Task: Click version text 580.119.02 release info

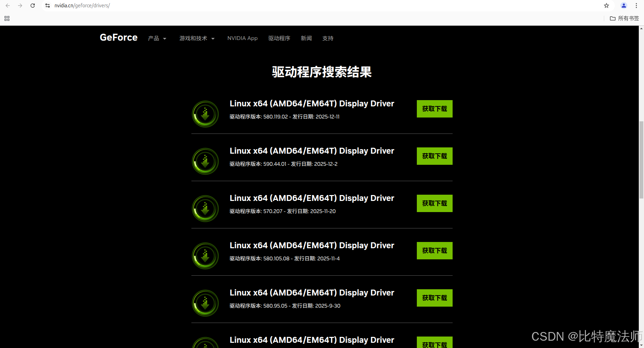Action: 284,117
